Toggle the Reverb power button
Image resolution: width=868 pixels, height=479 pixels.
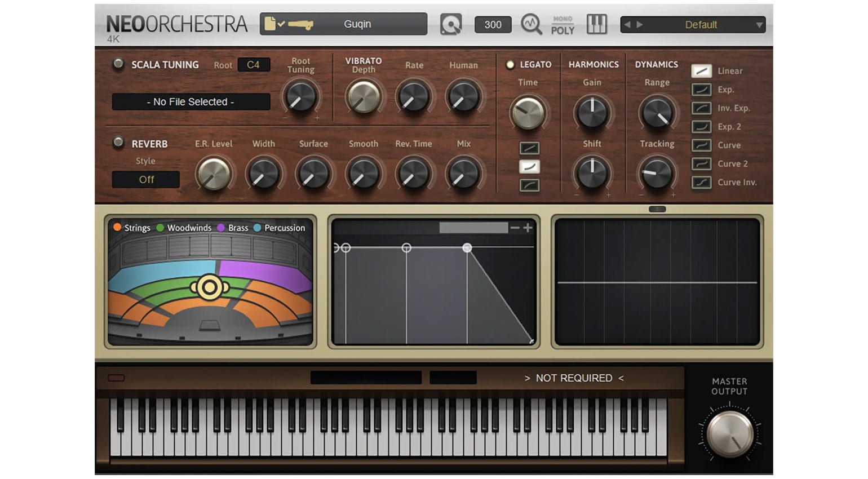pos(118,143)
